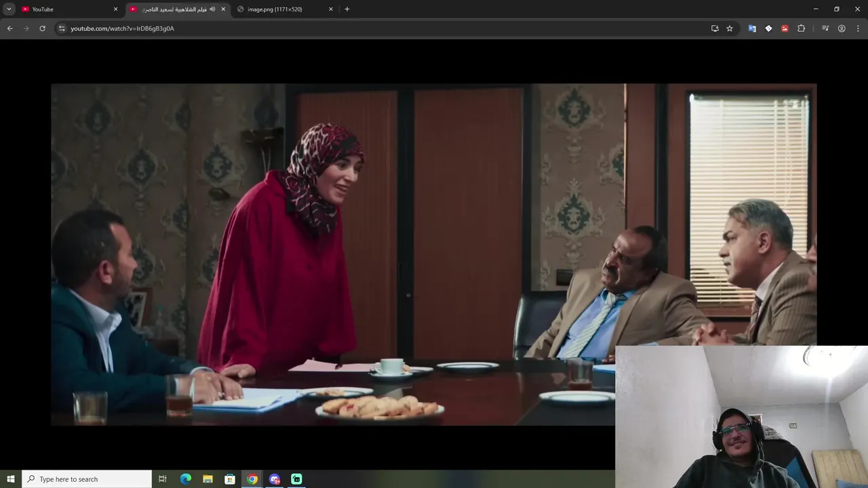Go back one page

point(9,28)
